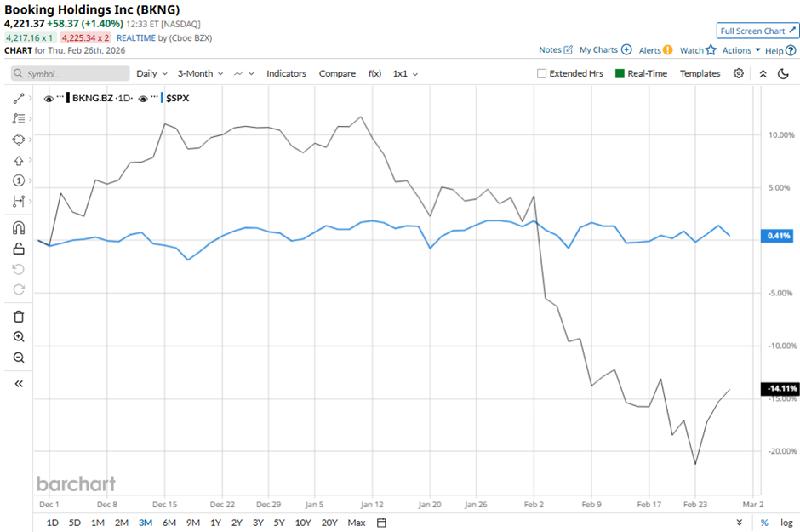Add to Watch list star
Viewport: 800px width, 532px height.
(x=698, y=50)
